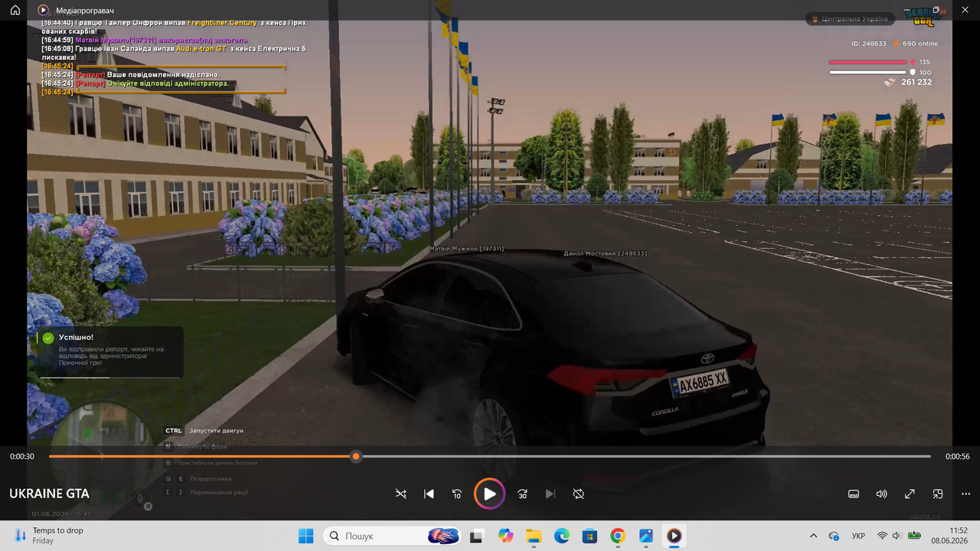Open the clock and calendar showing 11:52
This screenshot has width=980, height=551.
click(949, 536)
